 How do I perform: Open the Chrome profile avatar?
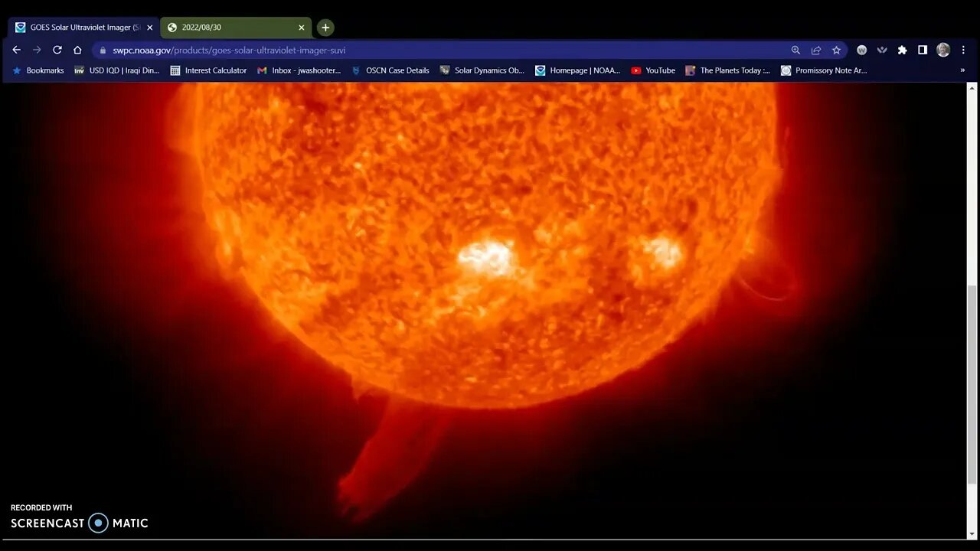click(943, 50)
